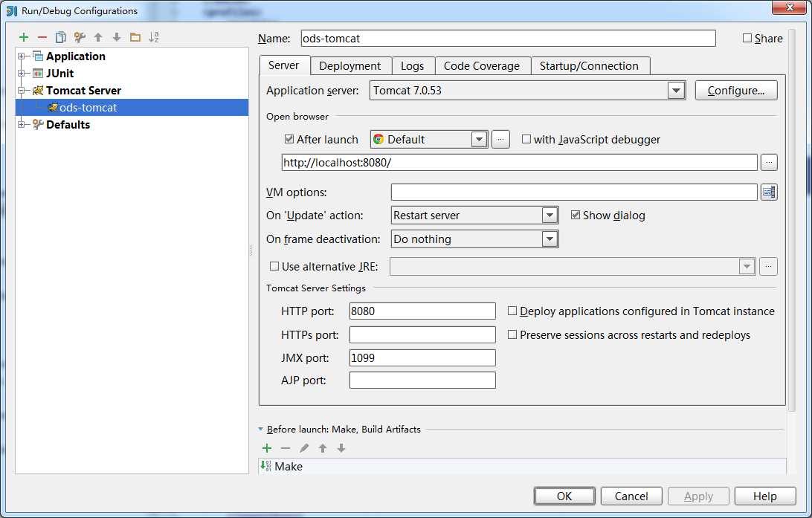Image resolution: width=812 pixels, height=518 pixels.
Task: Create a new configuration folder
Action: coord(135,37)
